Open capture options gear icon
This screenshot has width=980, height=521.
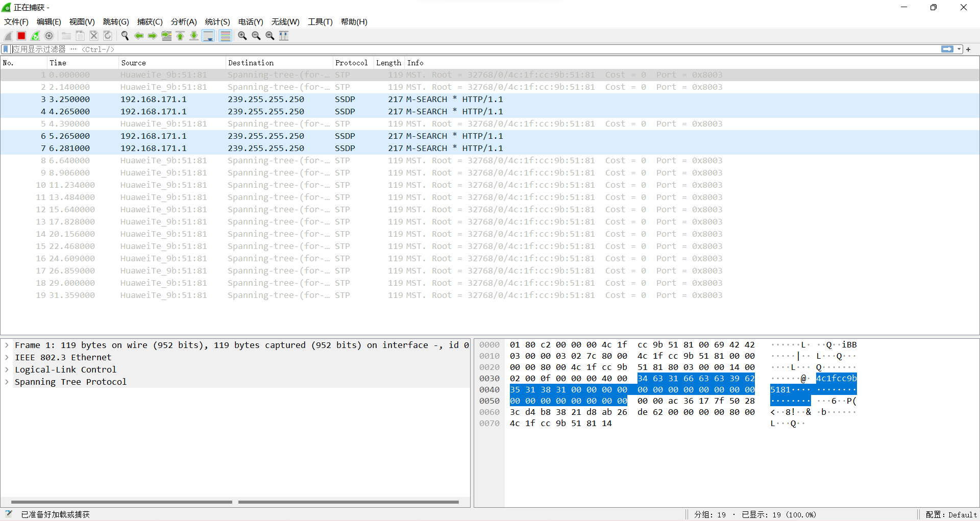[49, 36]
